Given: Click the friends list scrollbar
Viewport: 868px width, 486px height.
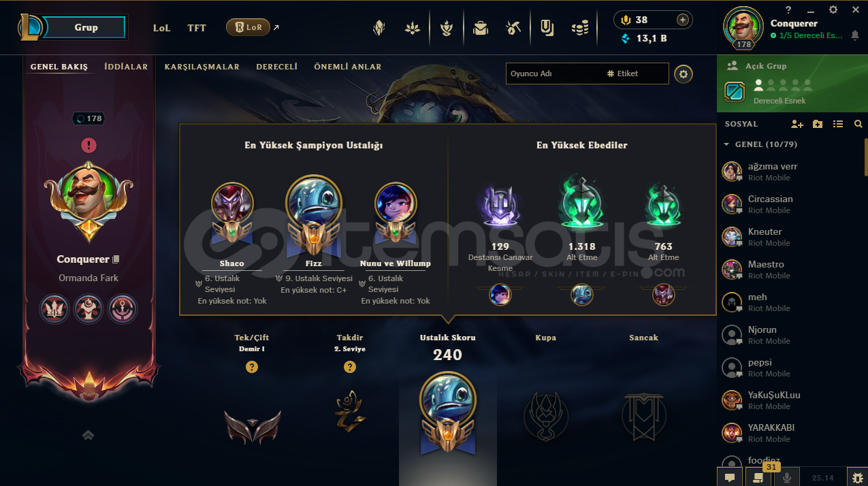Looking at the screenshot, I should point(866,157).
